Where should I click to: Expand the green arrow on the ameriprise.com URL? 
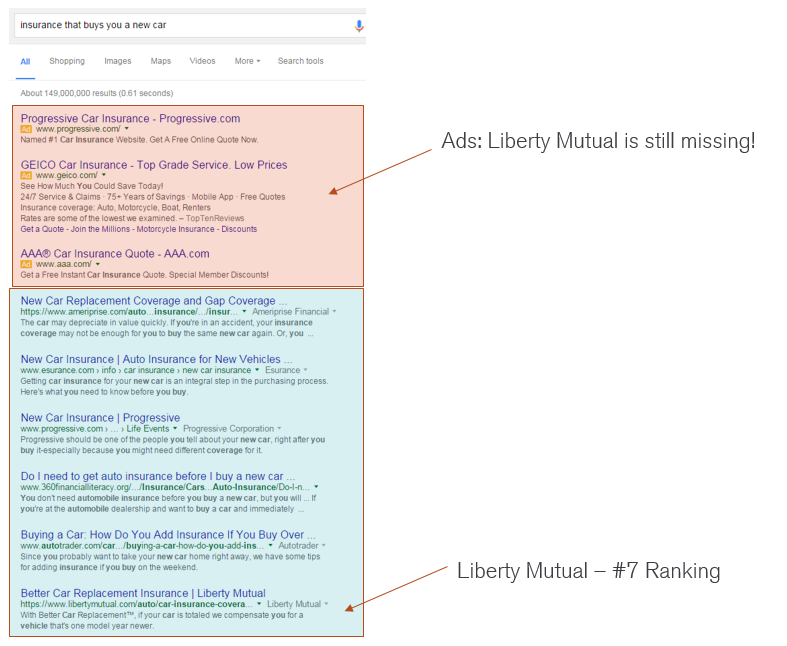(244, 312)
